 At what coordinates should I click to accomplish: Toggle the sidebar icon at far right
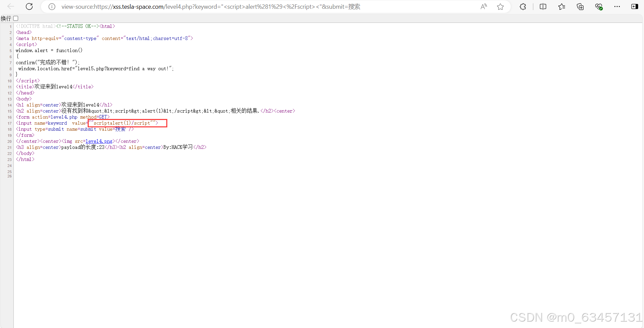click(x=635, y=7)
